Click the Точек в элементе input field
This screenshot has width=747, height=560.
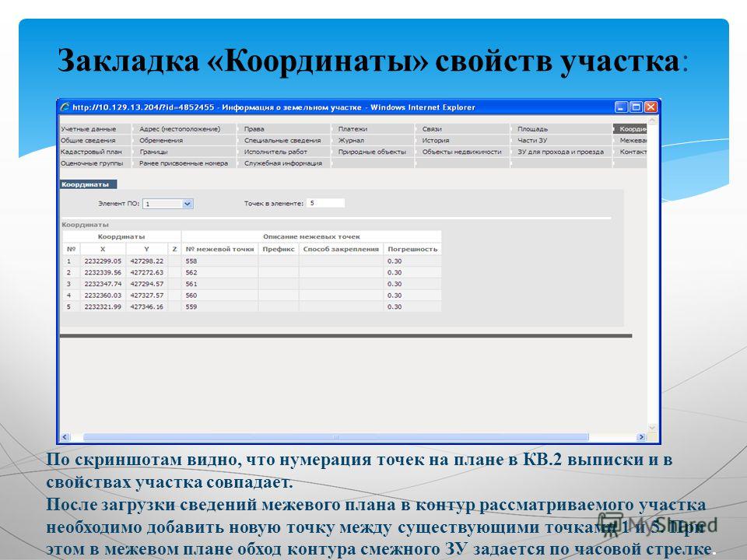coord(325,203)
